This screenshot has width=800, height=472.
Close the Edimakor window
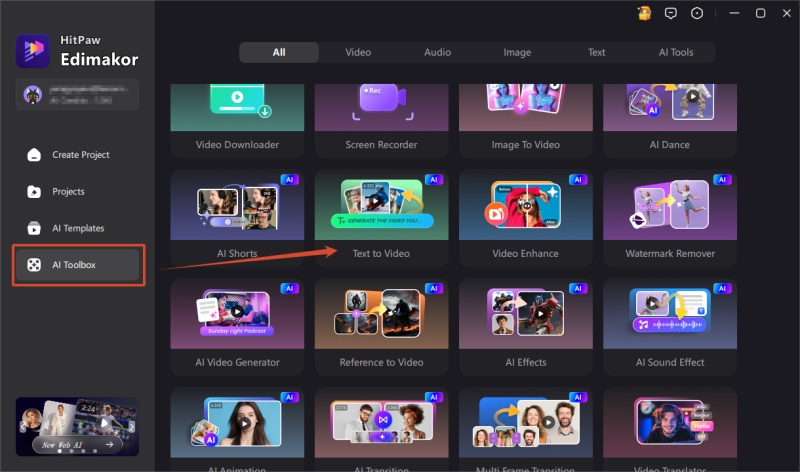pyautogui.click(x=787, y=13)
